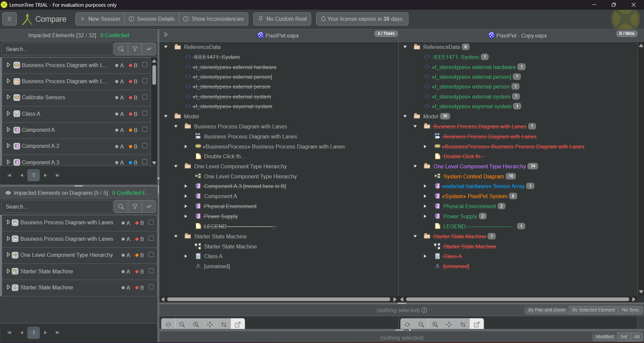
Task: Switch to the All tab bottom right
Action: pyautogui.click(x=636, y=337)
